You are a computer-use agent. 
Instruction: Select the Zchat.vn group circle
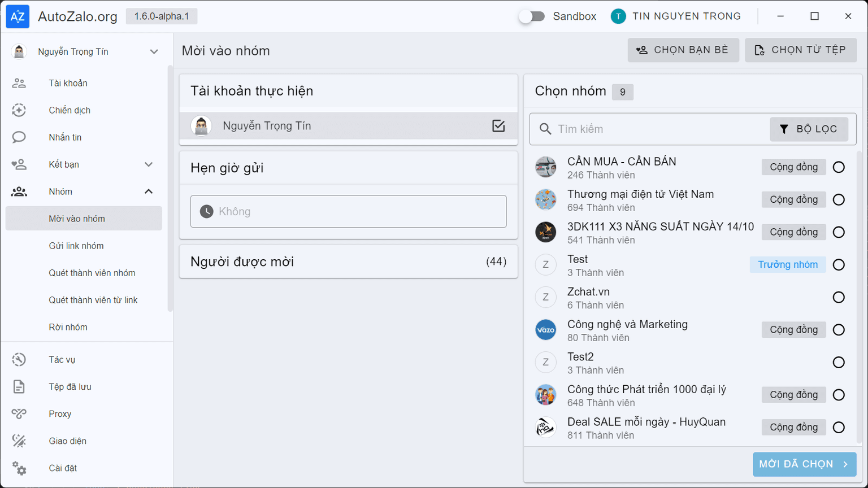point(839,297)
